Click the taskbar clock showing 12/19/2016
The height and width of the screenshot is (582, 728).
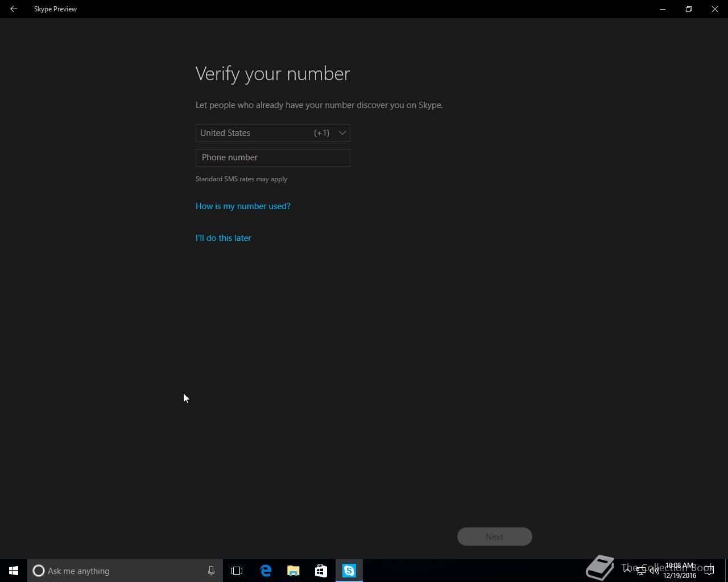(x=680, y=571)
